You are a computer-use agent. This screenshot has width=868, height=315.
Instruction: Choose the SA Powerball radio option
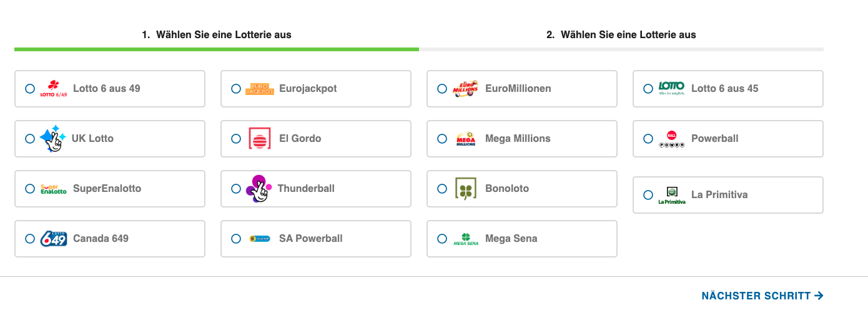point(236,239)
